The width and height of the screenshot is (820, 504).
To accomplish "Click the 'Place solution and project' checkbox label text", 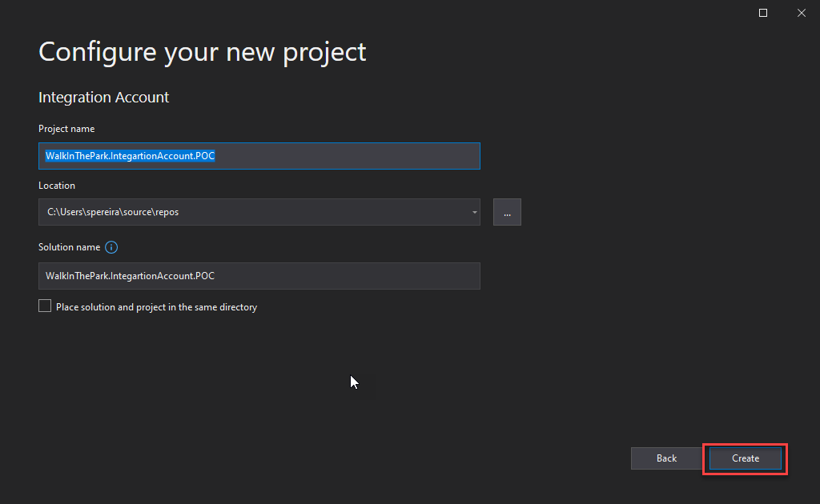I will (156, 307).
